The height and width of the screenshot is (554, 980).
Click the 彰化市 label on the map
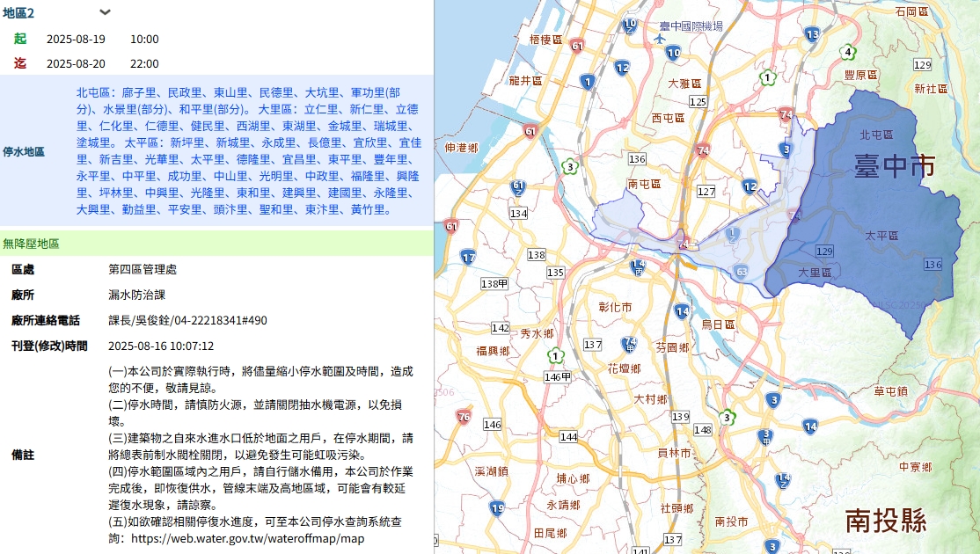click(x=615, y=307)
